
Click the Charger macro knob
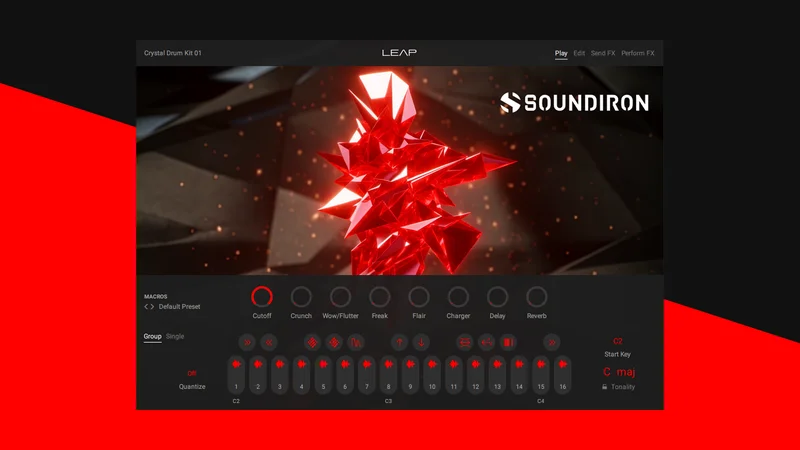(458, 296)
